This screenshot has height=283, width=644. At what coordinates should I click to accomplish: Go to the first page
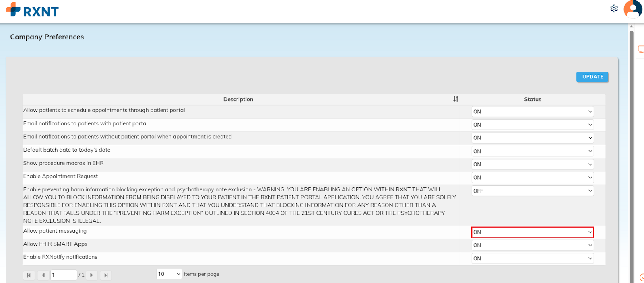tap(29, 275)
